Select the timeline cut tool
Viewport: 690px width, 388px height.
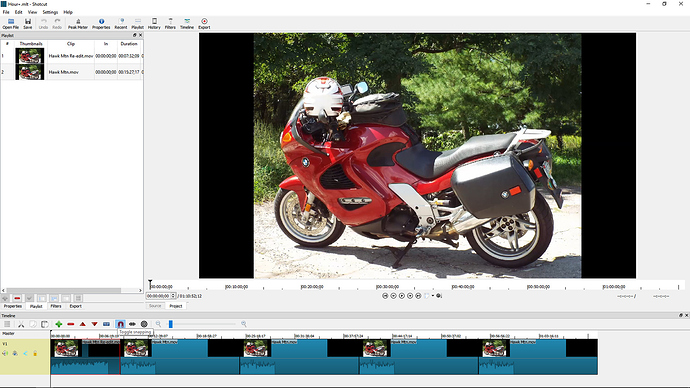(21, 324)
